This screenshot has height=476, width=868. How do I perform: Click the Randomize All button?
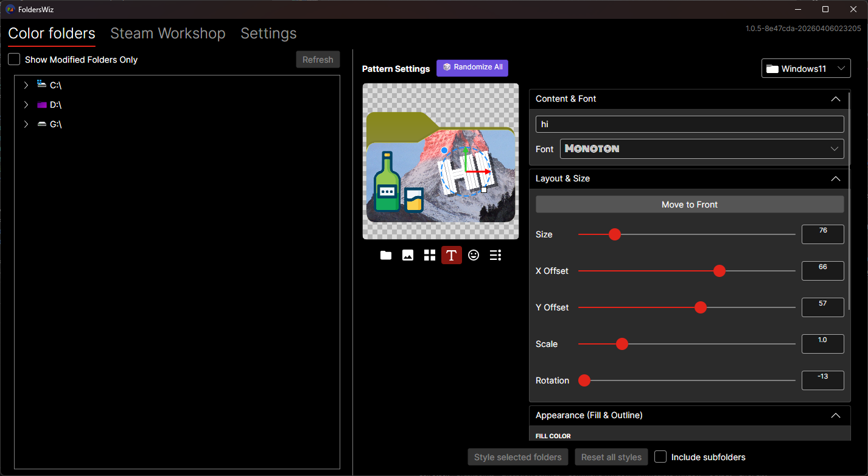coord(472,68)
